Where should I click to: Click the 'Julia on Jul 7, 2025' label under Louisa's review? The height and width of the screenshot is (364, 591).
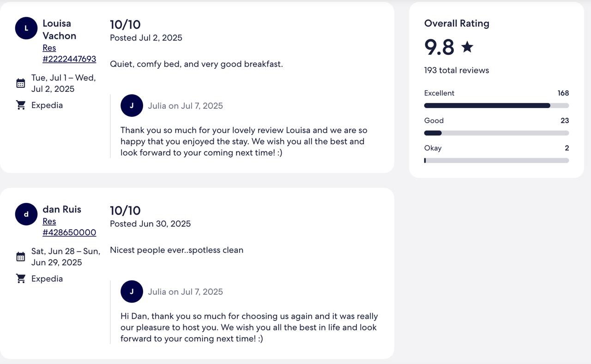[x=186, y=106]
